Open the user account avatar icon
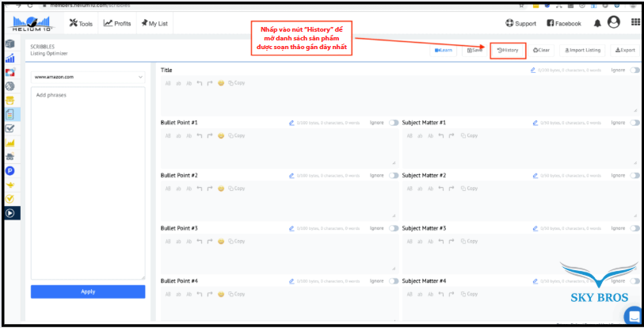 613,23
